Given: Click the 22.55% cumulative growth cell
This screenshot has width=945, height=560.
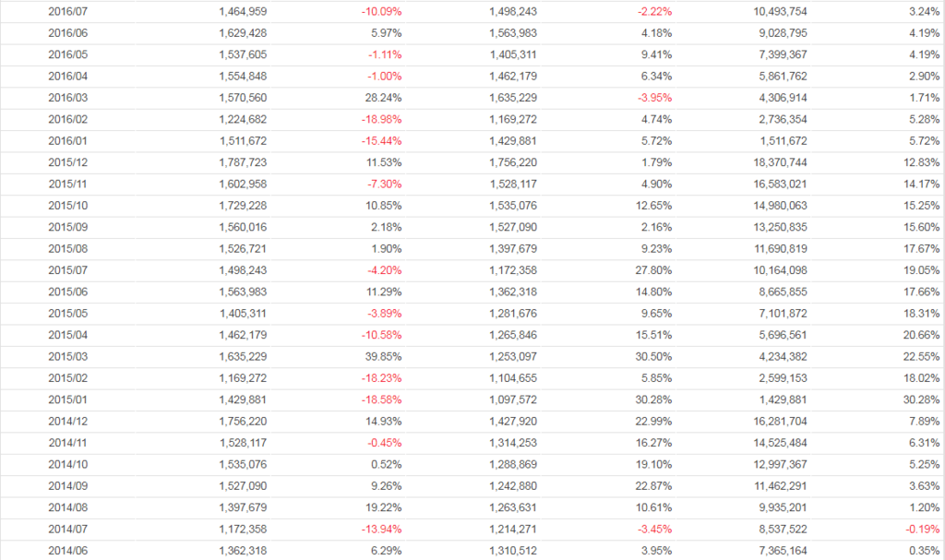Looking at the screenshot, I should tap(924, 357).
